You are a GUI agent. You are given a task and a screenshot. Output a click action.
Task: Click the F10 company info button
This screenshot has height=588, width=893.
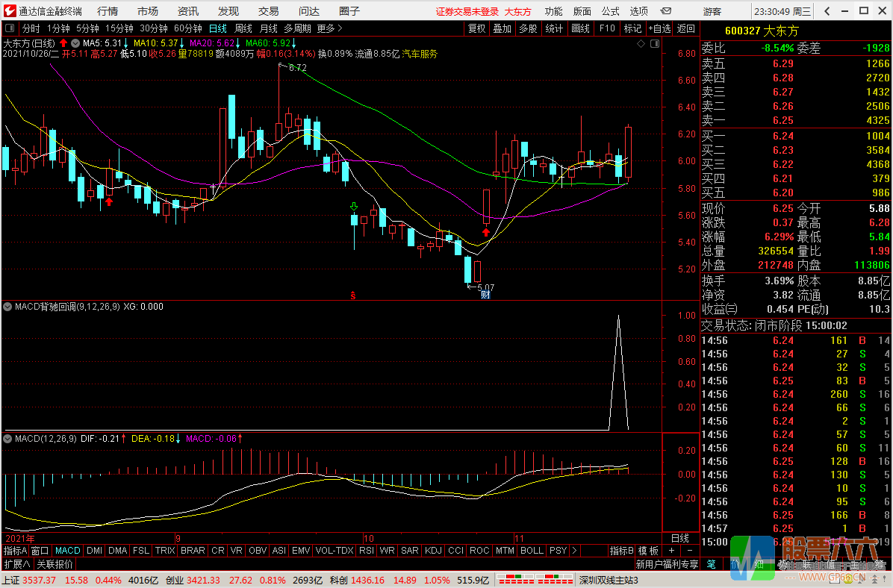point(607,28)
